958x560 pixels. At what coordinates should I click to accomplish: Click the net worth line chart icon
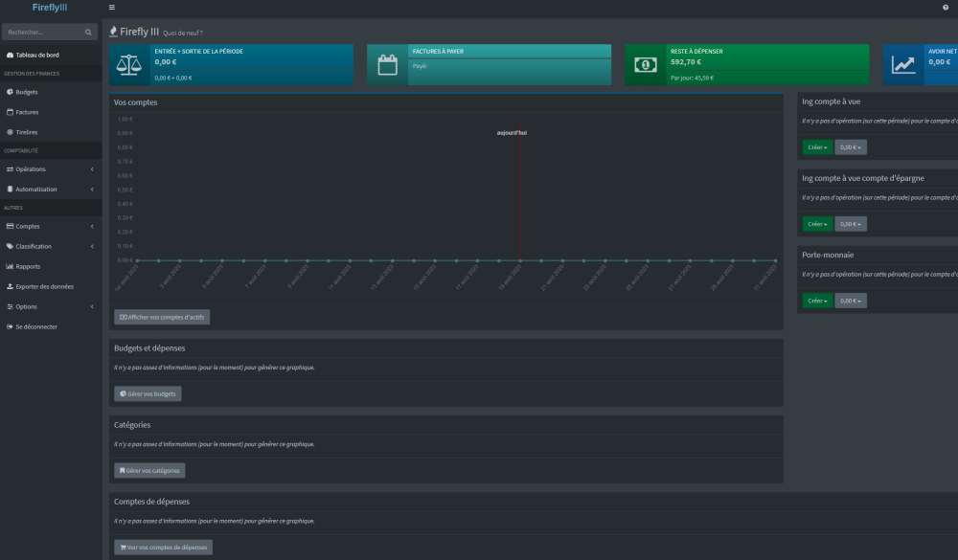[903, 65]
